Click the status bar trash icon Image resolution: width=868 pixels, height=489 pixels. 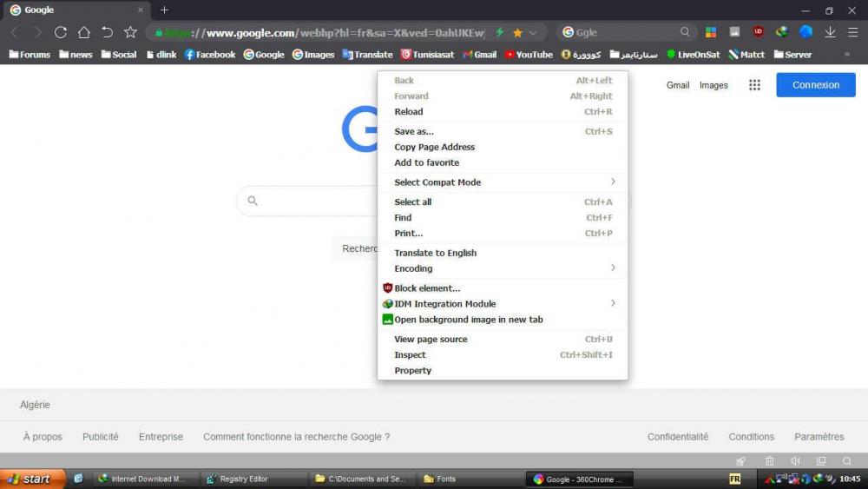coord(769,460)
